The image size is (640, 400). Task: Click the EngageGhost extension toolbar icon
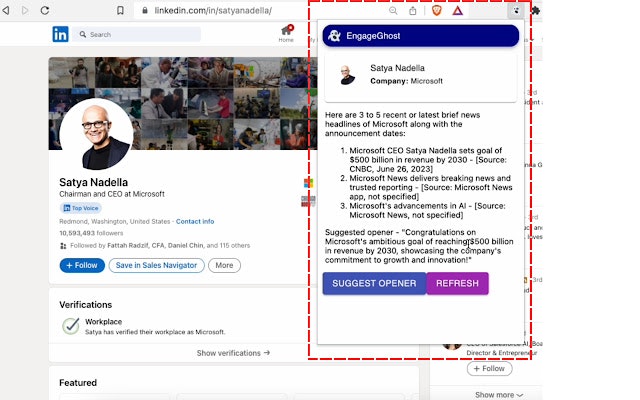coord(516,11)
